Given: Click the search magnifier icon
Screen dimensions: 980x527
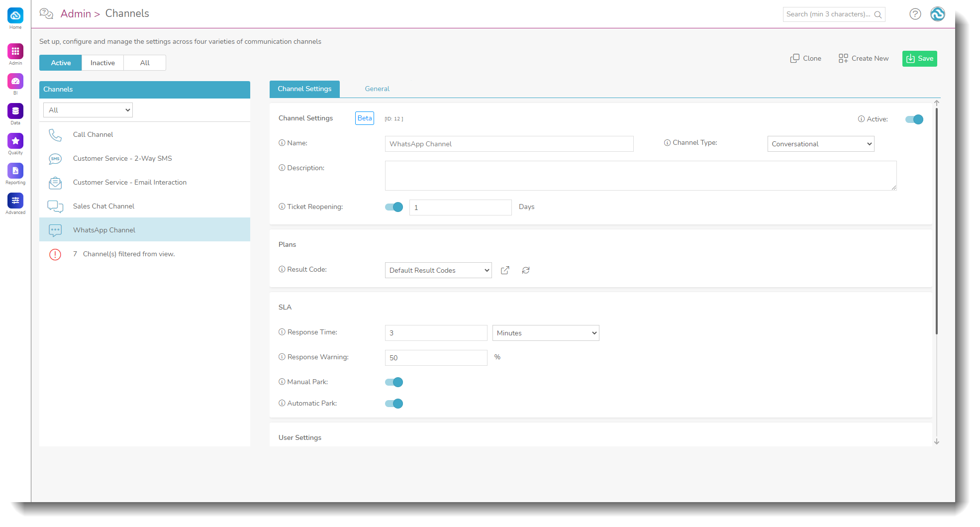Looking at the screenshot, I should coord(878,14).
